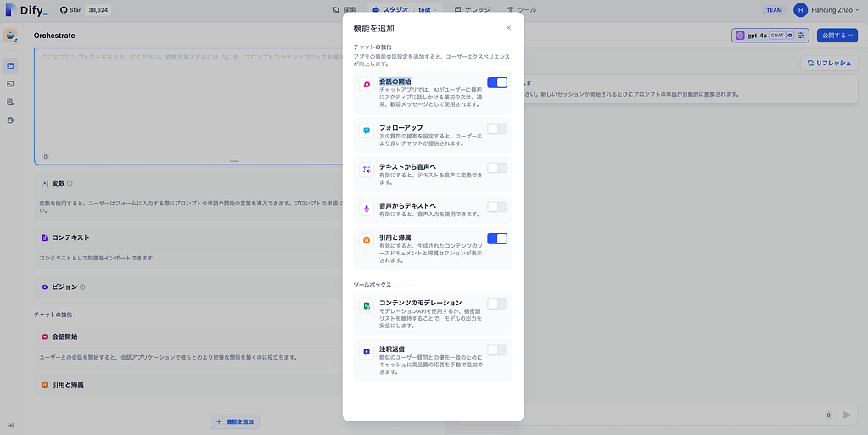Image resolution: width=868 pixels, height=435 pixels.
Task: Click the フォローアップ icon
Action: coord(367,131)
